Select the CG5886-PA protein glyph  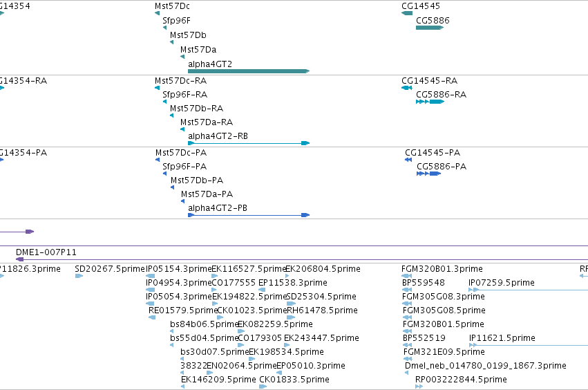click(428, 174)
